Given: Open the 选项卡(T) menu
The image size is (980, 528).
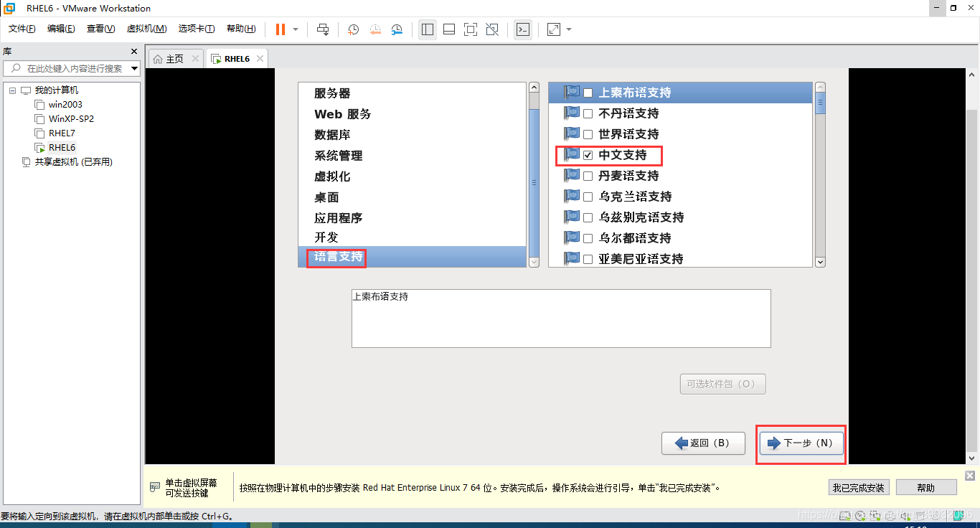Looking at the screenshot, I should coord(197,29).
